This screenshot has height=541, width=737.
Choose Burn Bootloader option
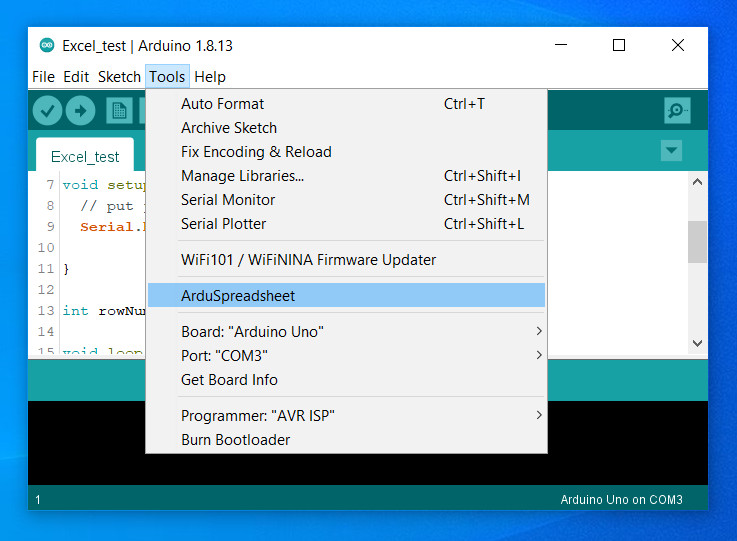click(x=236, y=439)
